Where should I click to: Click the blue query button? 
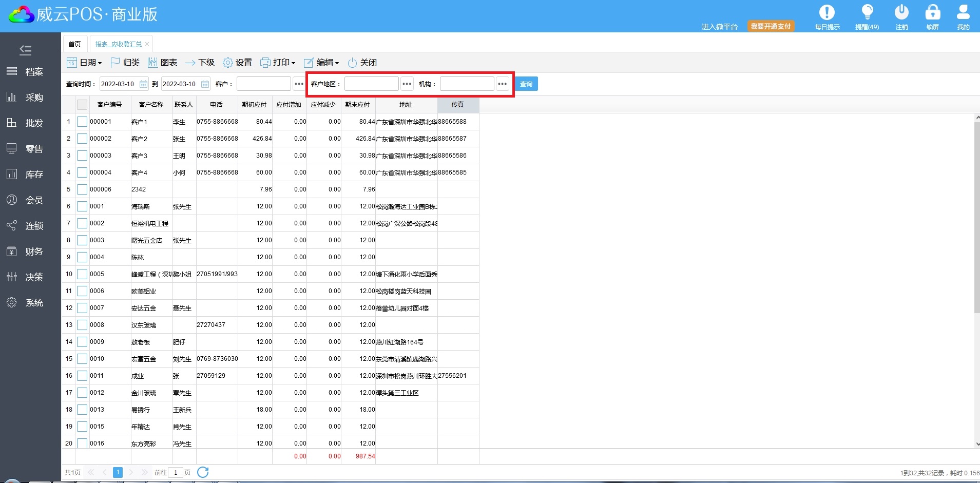(x=526, y=84)
